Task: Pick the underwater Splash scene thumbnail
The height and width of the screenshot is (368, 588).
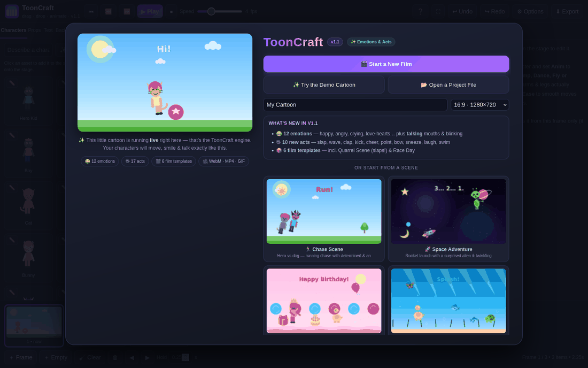Action: point(448,301)
